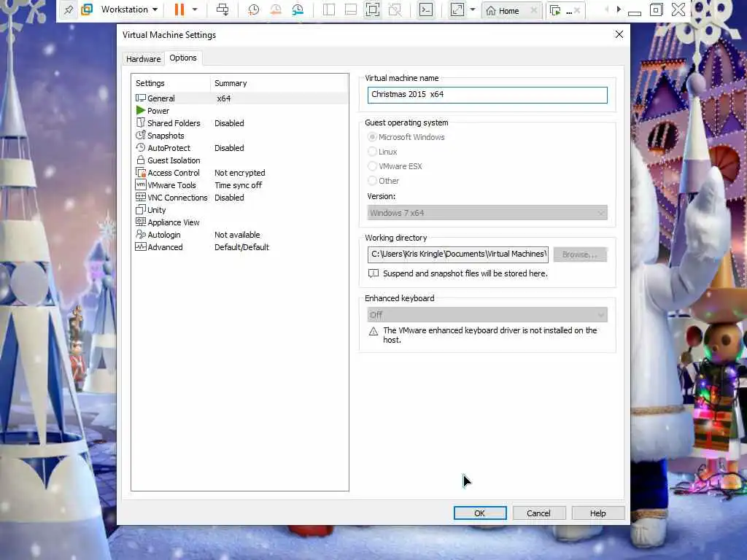Image resolution: width=747 pixels, height=560 pixels.
Task: Click Send Ctrl+Alt+Del toolbar icon
Action: coord(222,9)
